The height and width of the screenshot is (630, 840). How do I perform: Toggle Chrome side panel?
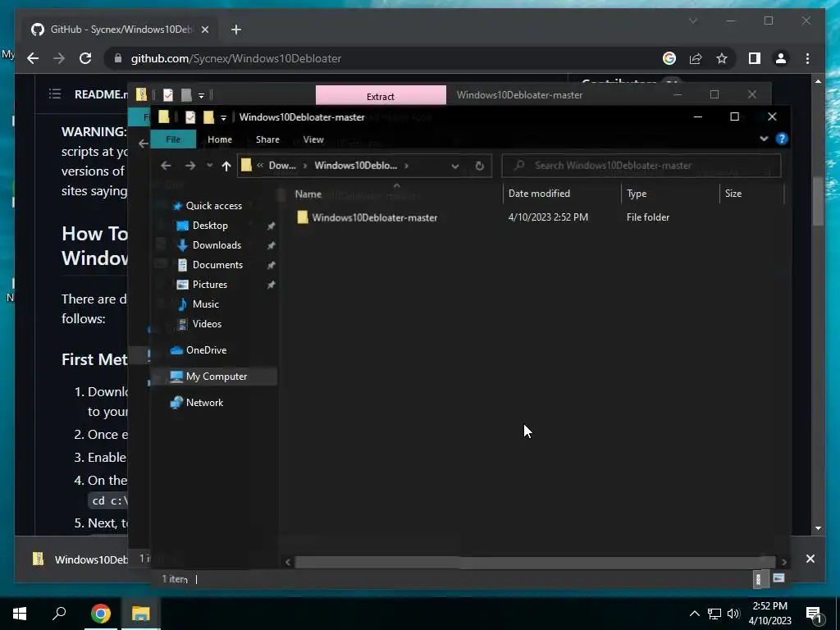click(755, 58)
